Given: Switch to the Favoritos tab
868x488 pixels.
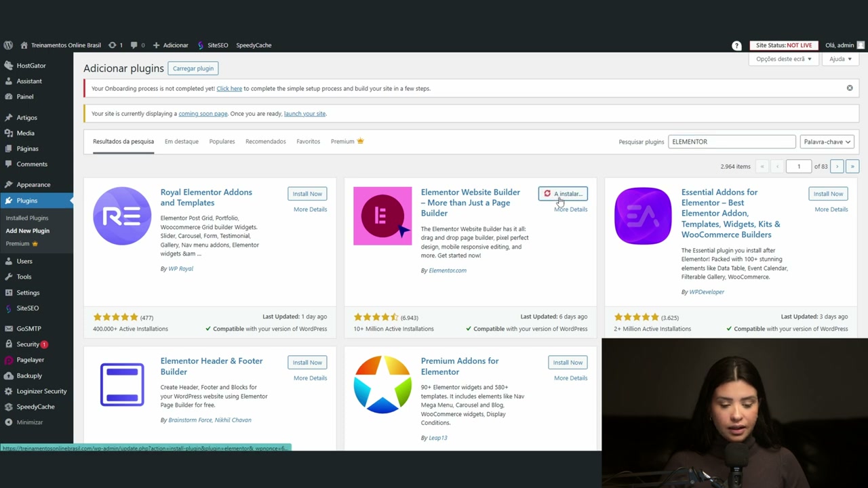Looking at the screenshot, I should [308, 142].
